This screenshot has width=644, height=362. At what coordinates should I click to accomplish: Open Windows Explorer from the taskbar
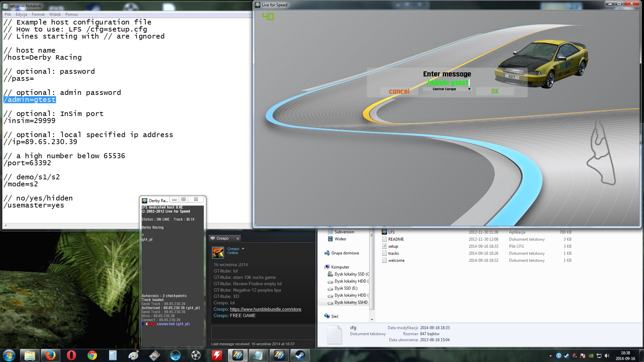30,355
